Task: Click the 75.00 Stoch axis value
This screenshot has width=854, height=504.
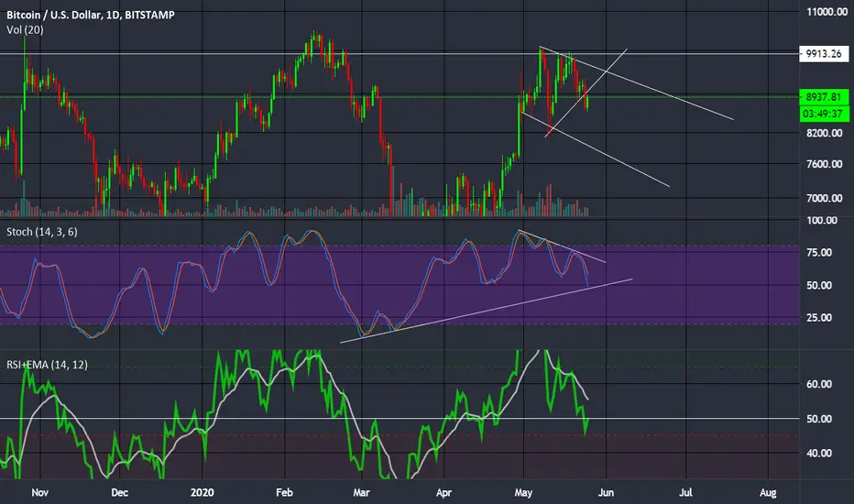Action: coord(819,252)
